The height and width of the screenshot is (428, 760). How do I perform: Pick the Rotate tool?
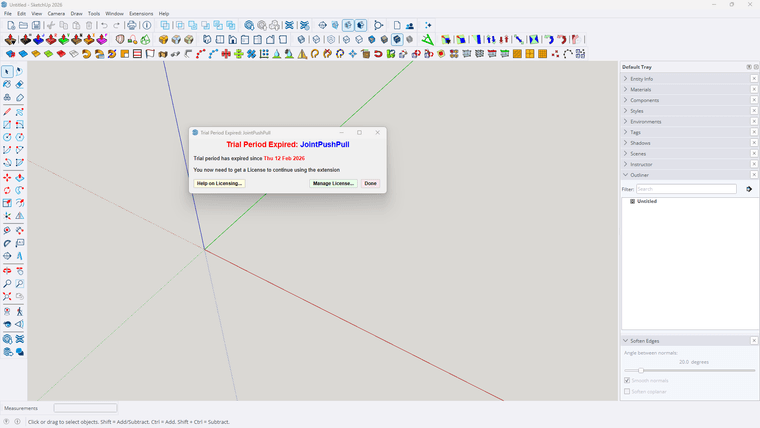point(7,190)
